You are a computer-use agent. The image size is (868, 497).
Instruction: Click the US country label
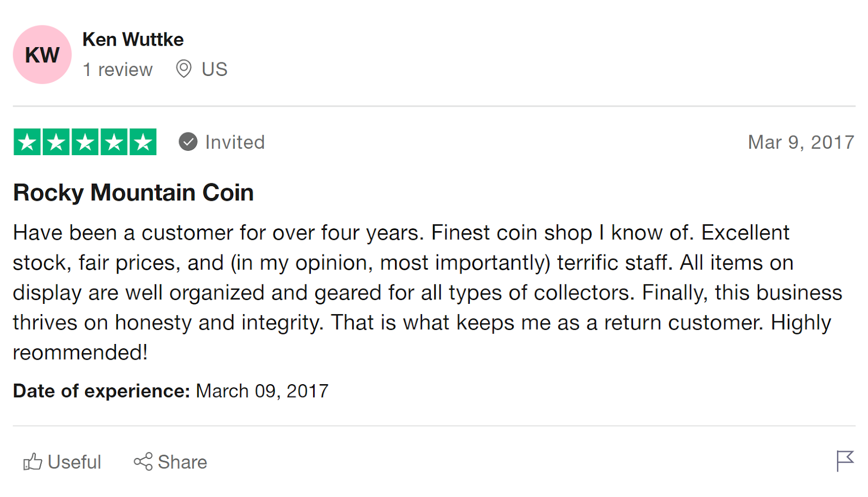point(214,69)
